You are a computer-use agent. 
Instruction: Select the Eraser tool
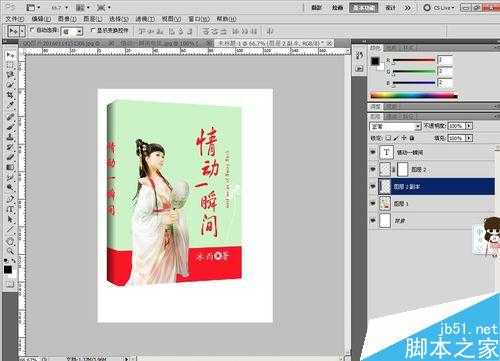click(x=10, y=157)
